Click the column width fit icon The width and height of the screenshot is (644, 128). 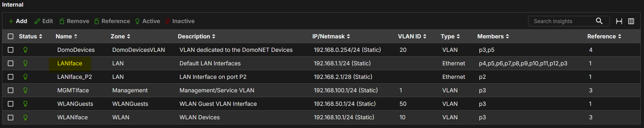click(x=619, y=21)
